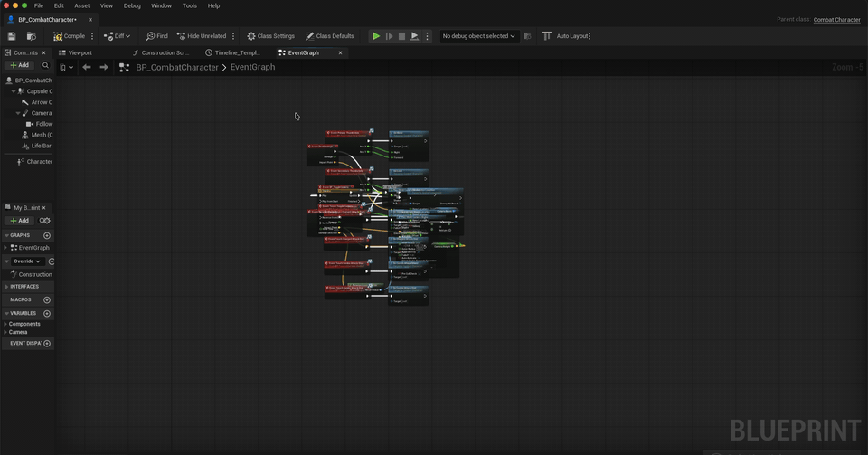868x455 pixels.
Task: Open the Override functions dropdown
Action: point(27,261)
